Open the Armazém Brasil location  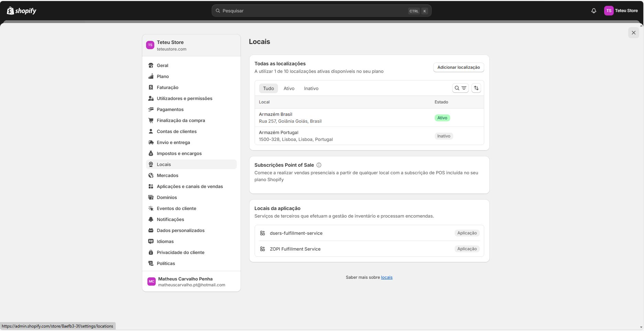click(x=276, y=114)
